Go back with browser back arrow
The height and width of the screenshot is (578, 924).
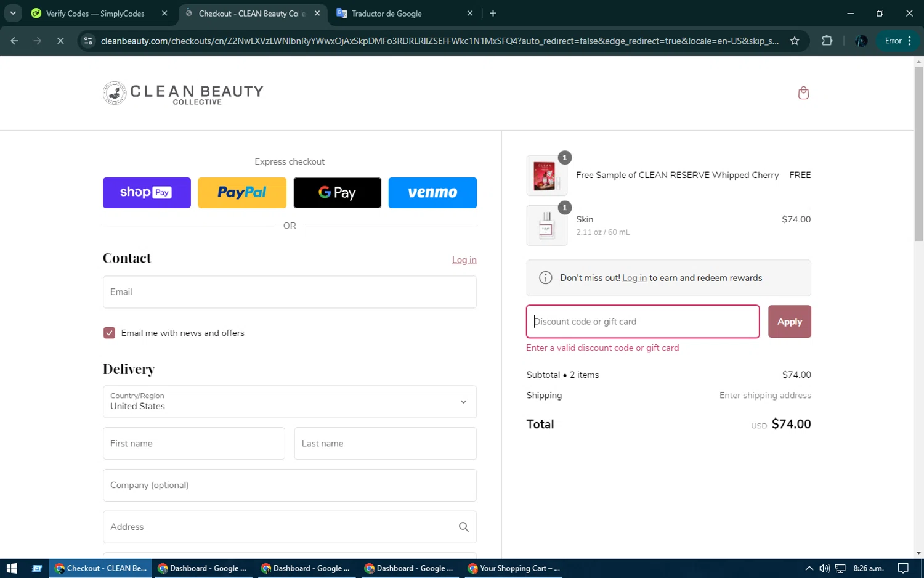(15, 41)
